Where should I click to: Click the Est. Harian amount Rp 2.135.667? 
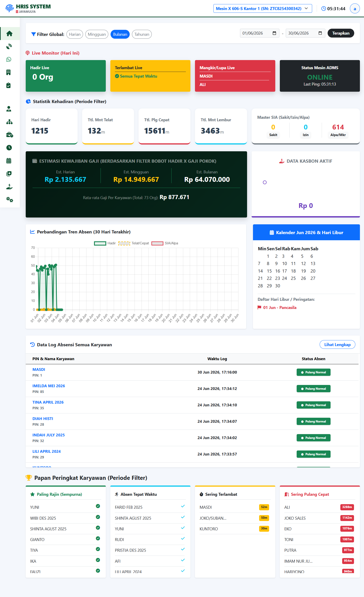(66, 180)
